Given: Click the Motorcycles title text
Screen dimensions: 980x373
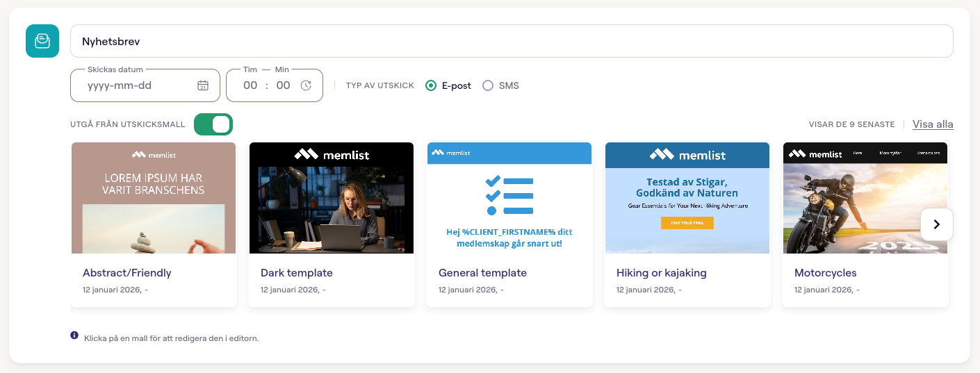Looking at the screenshot, I should 826,273.
